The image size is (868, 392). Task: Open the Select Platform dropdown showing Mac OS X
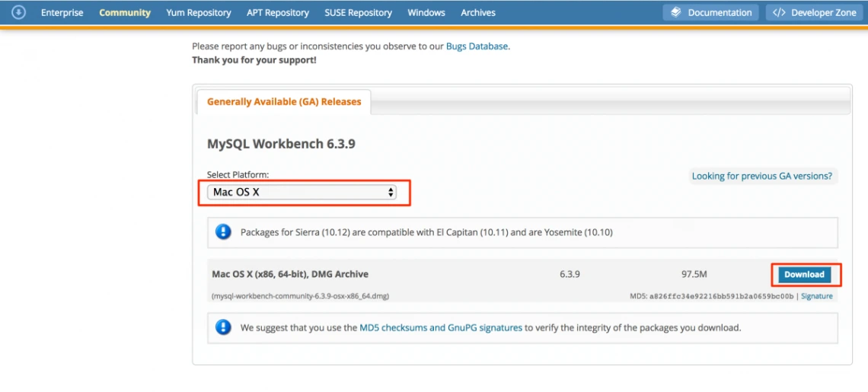[x=302, y=192]
